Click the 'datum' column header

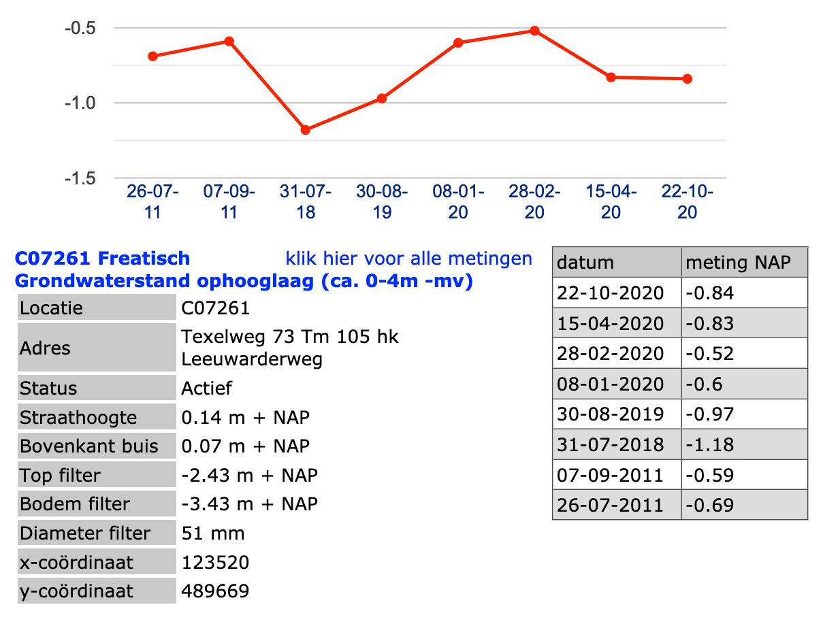point(617,262)
